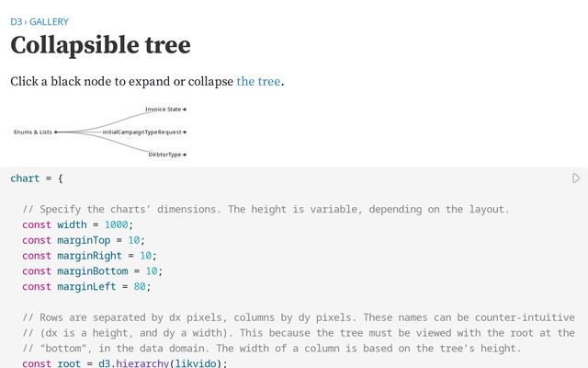Follow the 'the tree' hyperlink
Screen dimensions: 588x368
point(258,81)
